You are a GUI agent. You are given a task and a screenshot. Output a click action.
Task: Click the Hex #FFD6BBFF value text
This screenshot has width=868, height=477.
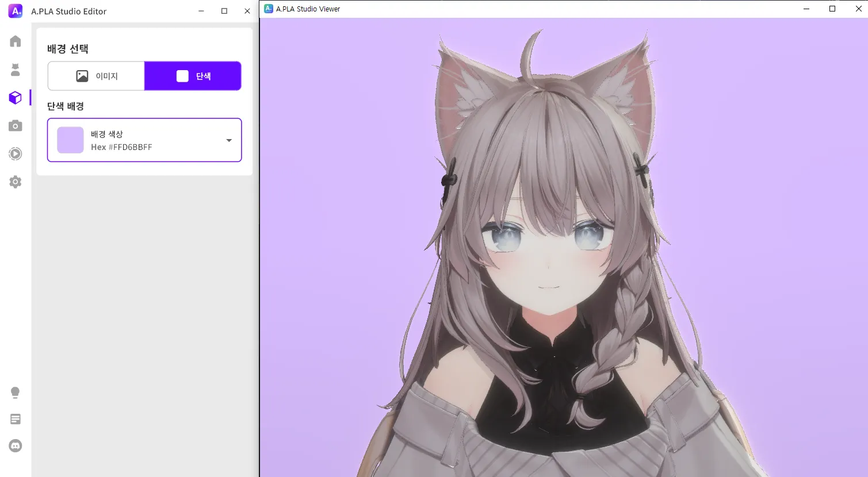point(121,147)
